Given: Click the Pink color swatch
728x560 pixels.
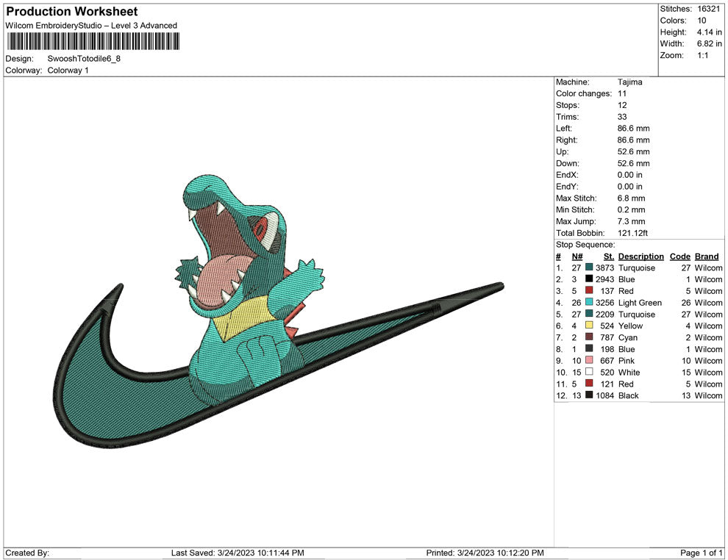Looking at the screenshot, I should pos(589,360).
